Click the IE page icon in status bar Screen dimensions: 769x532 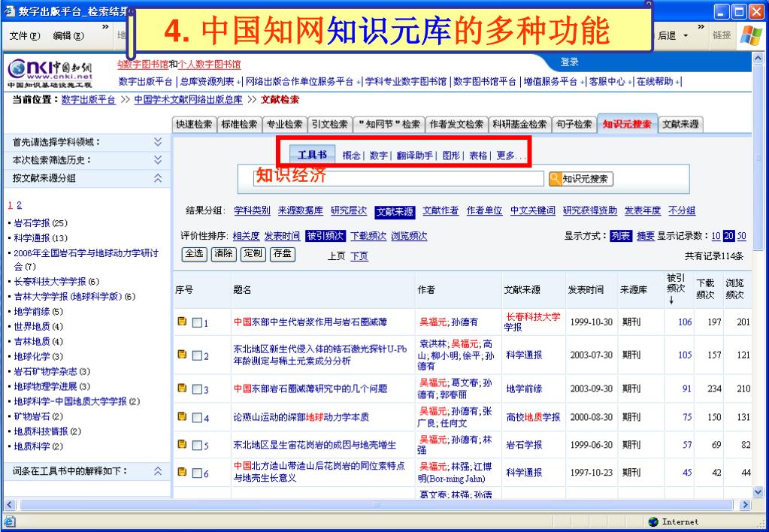coord(9,521)
